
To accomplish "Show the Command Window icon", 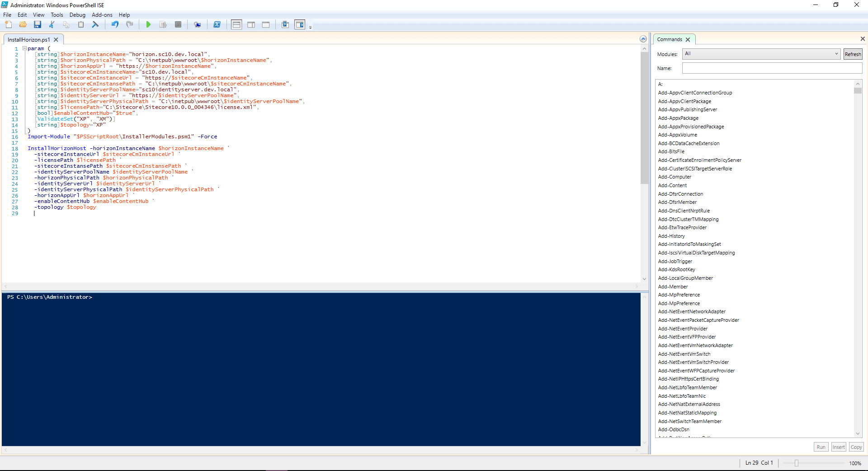I will click(x=285, y=24).
